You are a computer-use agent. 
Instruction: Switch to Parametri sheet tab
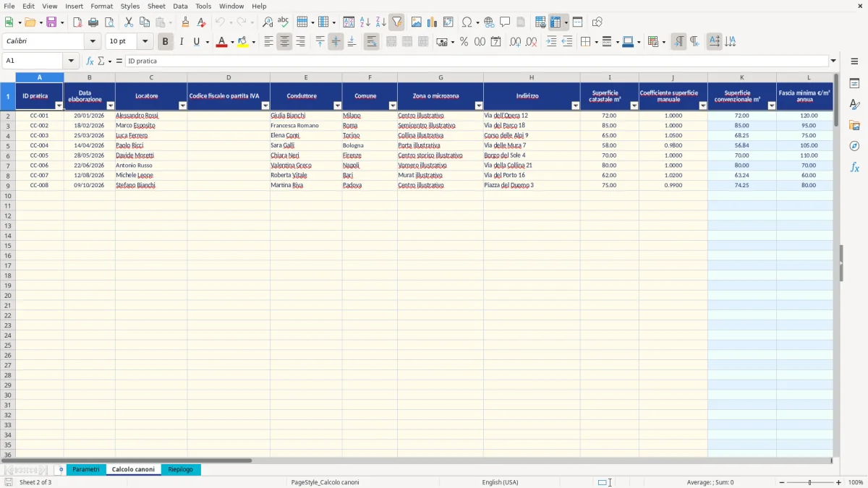pyautogui.click(x=86, y=470)
